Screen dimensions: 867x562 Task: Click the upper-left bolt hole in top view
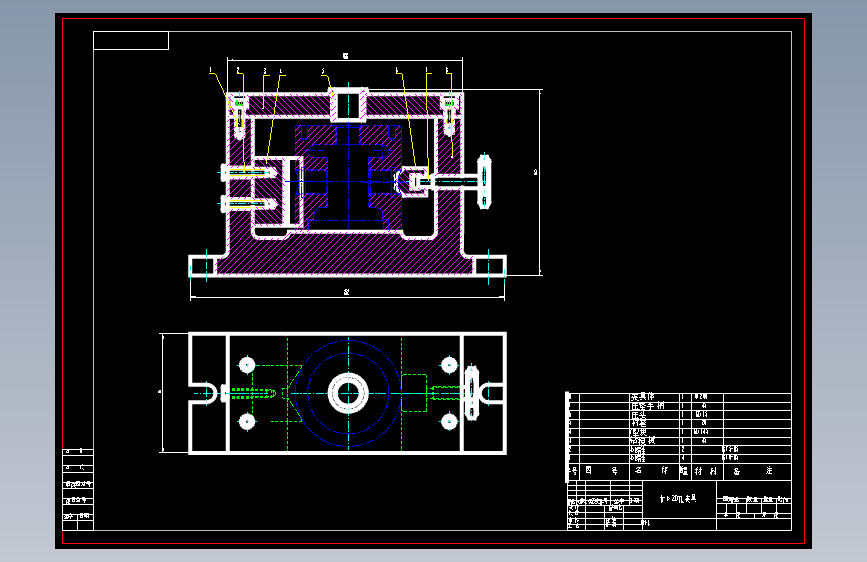[x=247, y=365]
